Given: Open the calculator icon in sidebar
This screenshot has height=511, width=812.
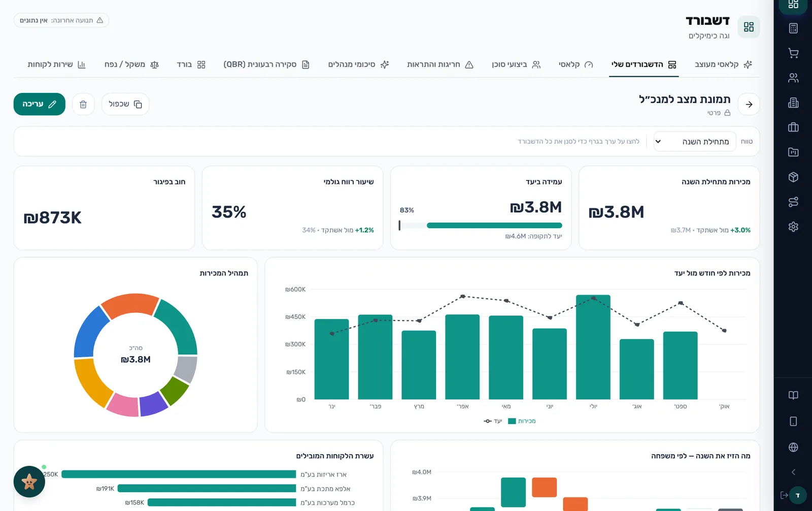Looking at the screenshot, I should [793, 28].
